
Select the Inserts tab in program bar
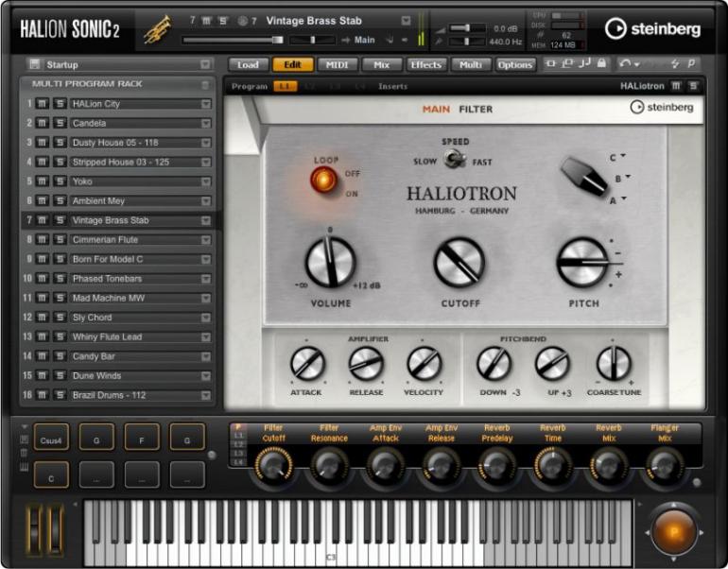click(x=392, y=86)
